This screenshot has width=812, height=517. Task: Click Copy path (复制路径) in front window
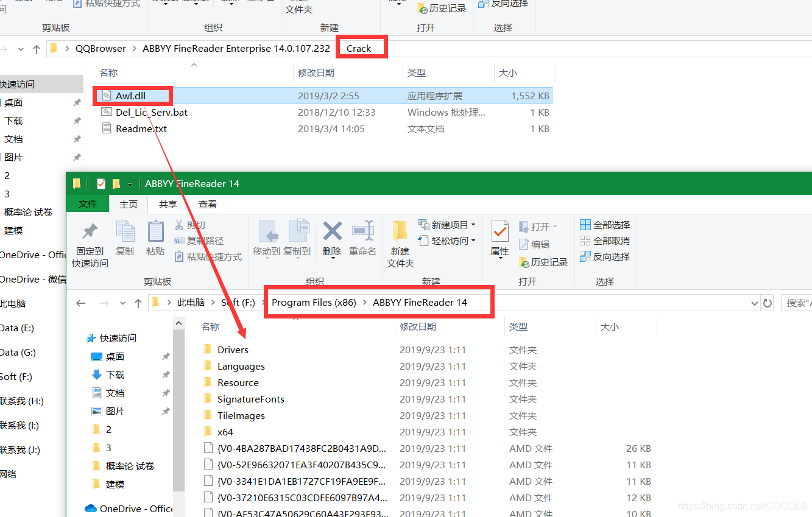[x=199, y=241]
